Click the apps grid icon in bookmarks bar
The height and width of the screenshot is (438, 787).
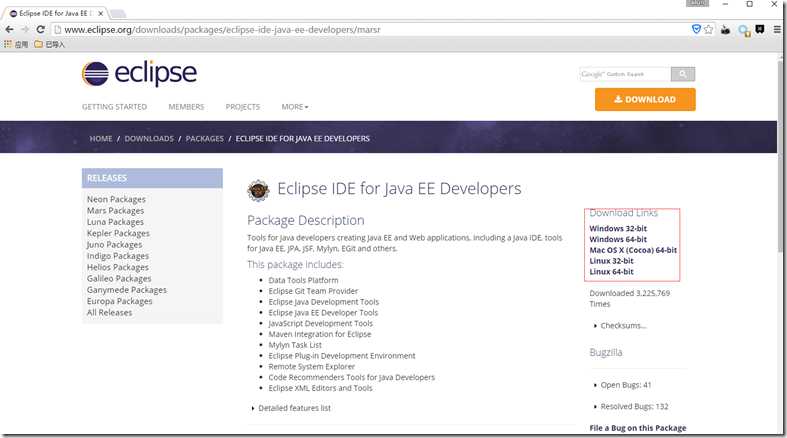8,44
